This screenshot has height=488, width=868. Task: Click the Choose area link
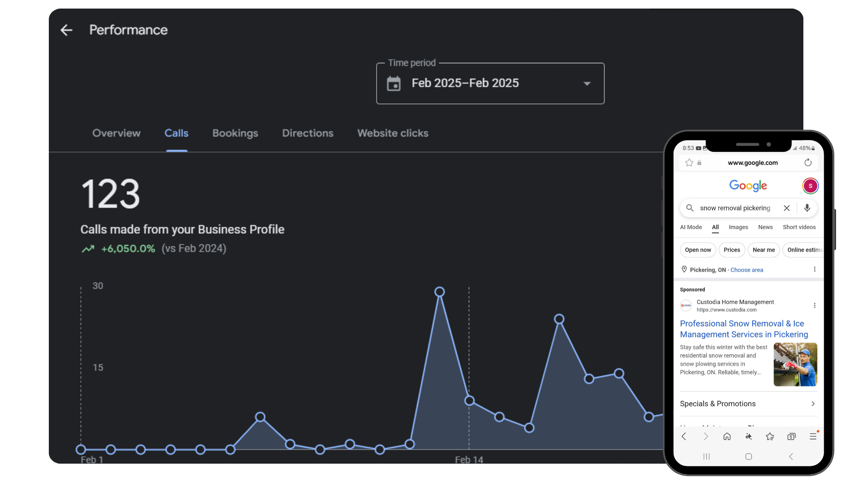(746, 270)
